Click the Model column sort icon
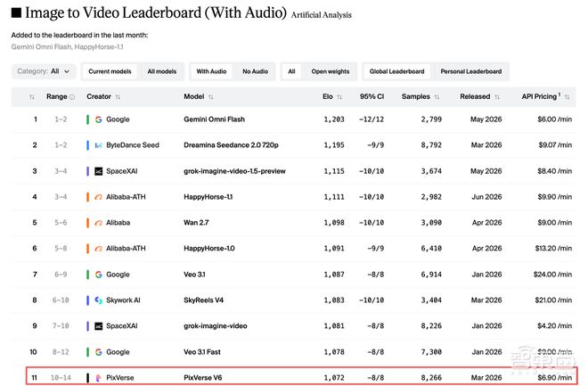The image size is (588, 386). click(211, 97)
